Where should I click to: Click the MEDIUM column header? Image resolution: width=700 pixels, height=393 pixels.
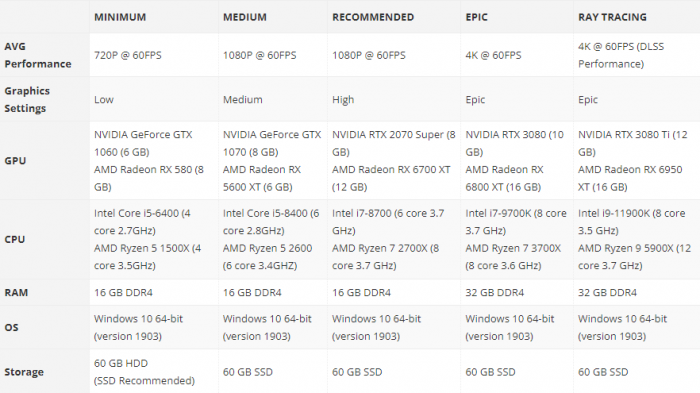pos(245,17)
